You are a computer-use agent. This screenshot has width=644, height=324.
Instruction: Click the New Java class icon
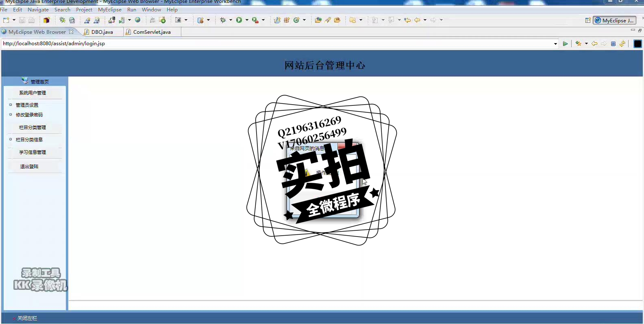[x=296, y=20]
